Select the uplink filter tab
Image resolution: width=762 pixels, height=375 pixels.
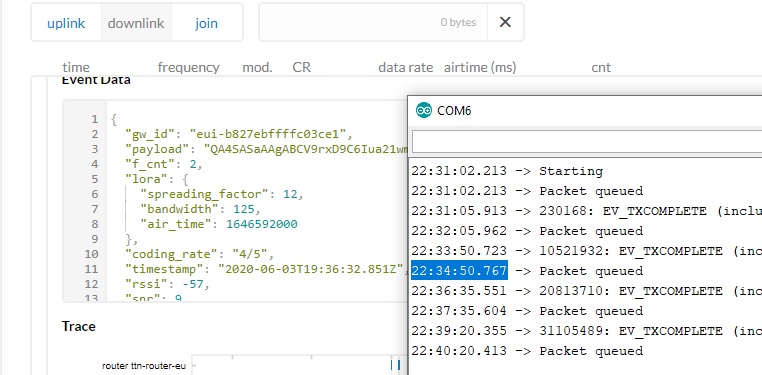click(x=66, y=23)
